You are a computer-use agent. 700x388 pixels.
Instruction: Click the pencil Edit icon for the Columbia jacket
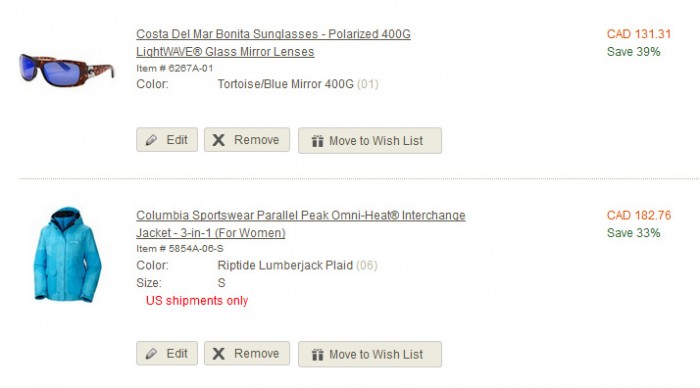pos(151,354)
